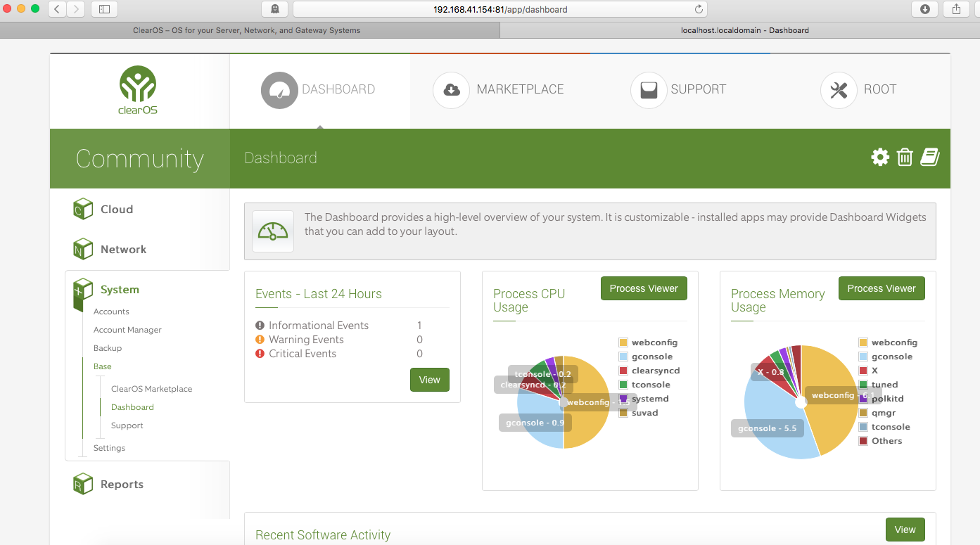
Task: Open the Dashboard gauge icon
Action: point(279,90)
